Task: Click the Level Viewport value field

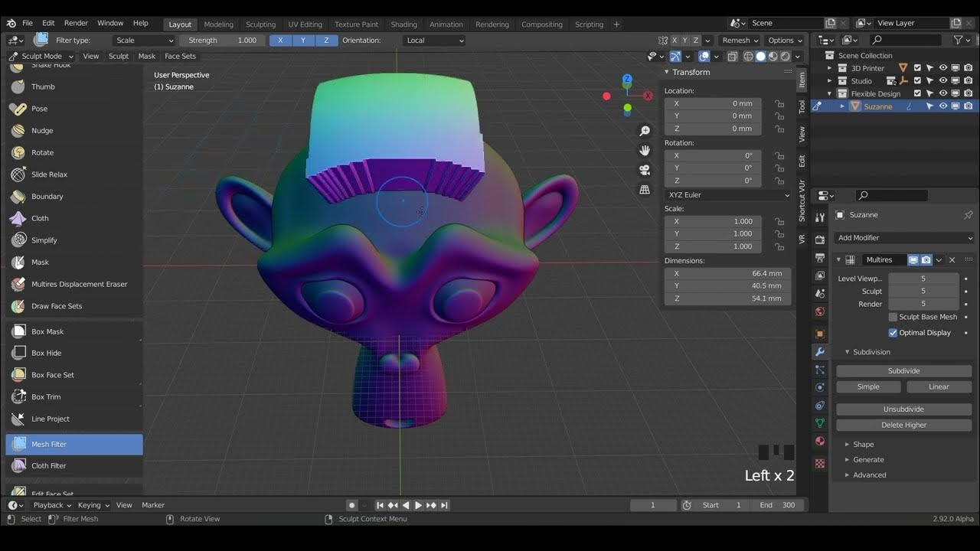Action: click(x=923, y=279)
